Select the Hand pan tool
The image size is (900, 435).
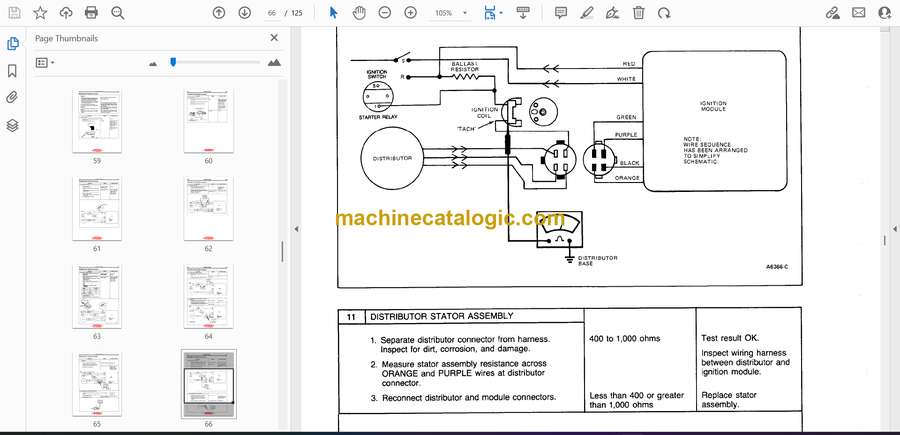tap(358, 13)
